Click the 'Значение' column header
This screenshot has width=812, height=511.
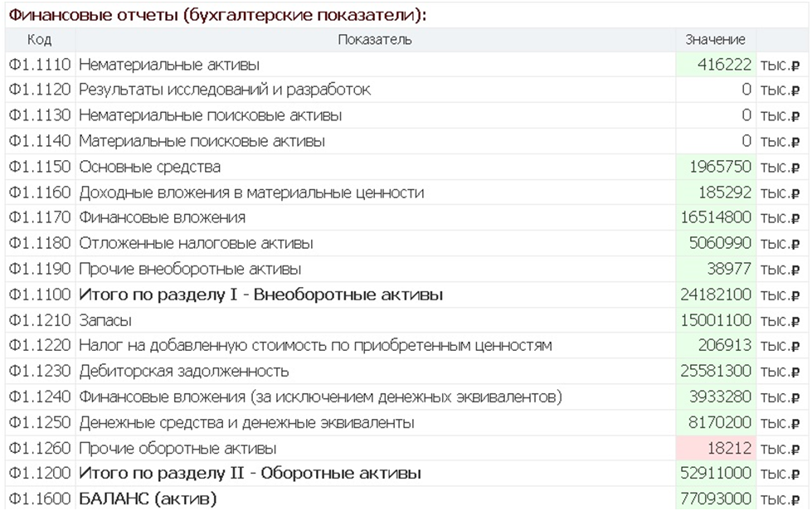pyautogui.click(x=715, y=40)
